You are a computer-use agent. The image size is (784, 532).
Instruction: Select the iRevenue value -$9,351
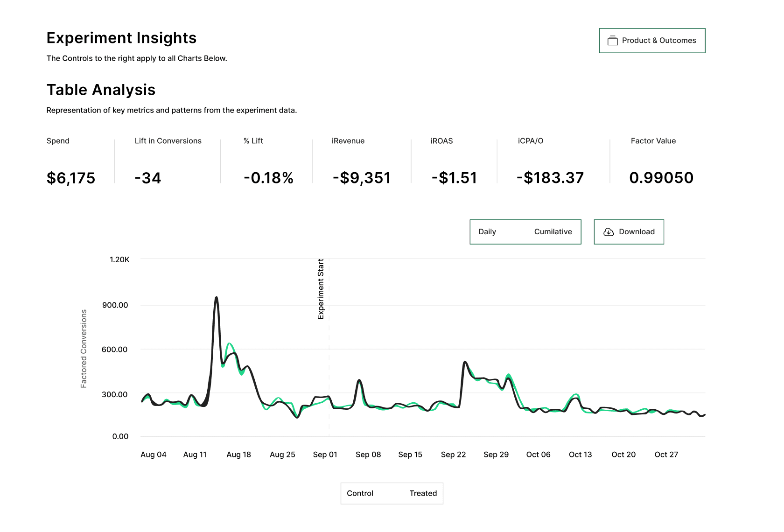tap(362, 178)
